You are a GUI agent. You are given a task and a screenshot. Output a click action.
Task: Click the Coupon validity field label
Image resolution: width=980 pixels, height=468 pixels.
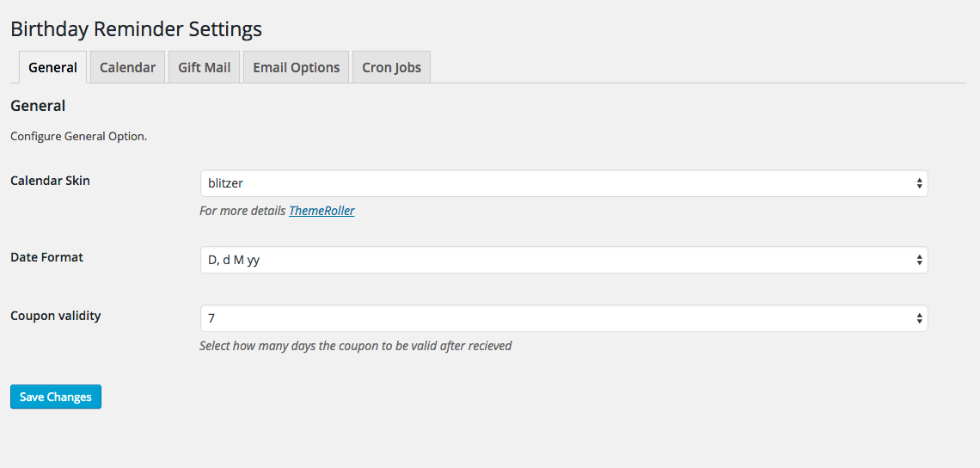(x=56, y=316)
